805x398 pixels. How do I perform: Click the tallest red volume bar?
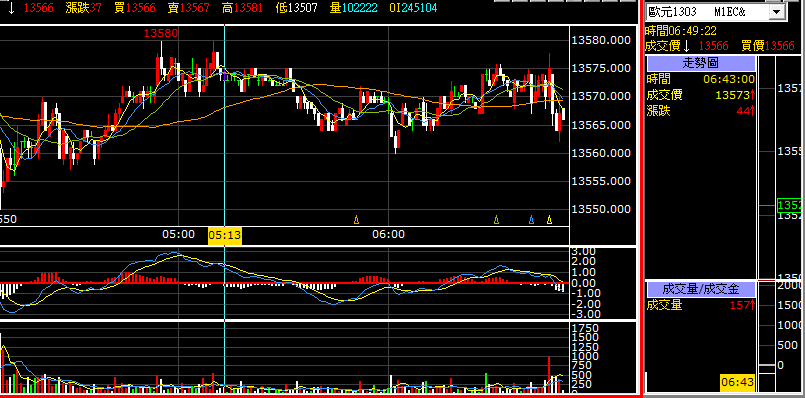coord(549,375)
